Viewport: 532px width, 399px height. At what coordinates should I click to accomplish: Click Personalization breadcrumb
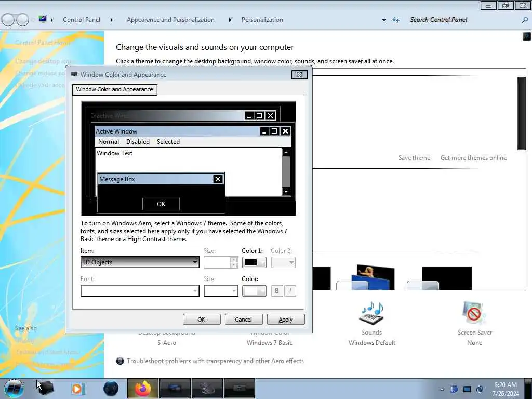(262, 20)
